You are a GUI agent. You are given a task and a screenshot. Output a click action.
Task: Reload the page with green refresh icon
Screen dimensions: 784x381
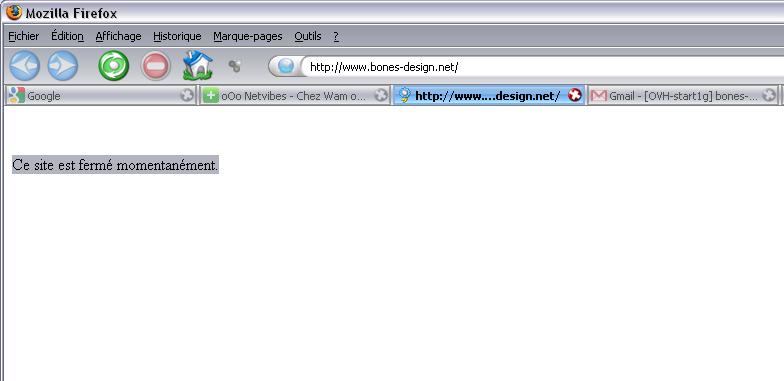[114, 66]
